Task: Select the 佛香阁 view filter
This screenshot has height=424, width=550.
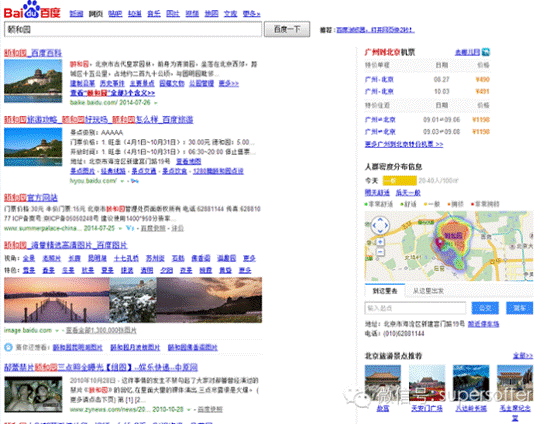Action: coord(201,258)
